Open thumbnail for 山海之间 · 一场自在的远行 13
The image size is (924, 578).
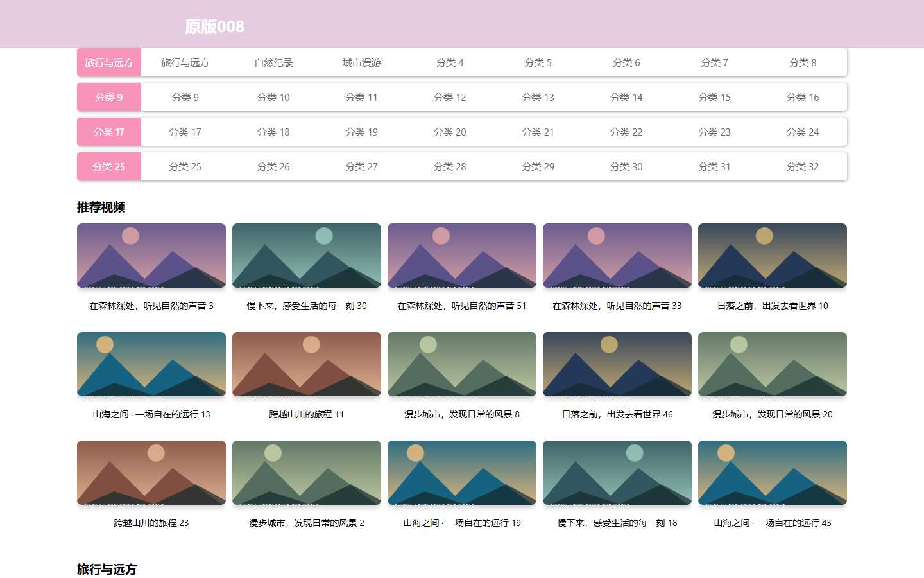click(151, 364)
